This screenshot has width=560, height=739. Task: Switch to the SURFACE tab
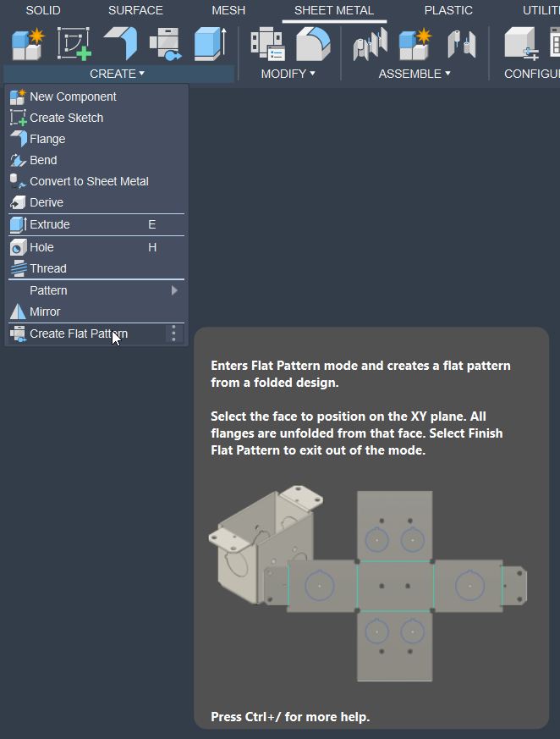135,10
